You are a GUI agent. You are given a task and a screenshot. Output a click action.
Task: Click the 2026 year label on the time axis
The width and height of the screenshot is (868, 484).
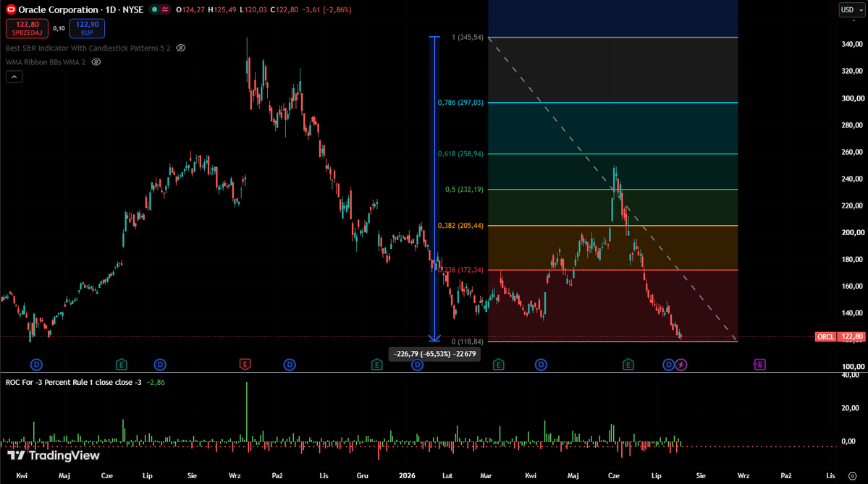[407, 476]
